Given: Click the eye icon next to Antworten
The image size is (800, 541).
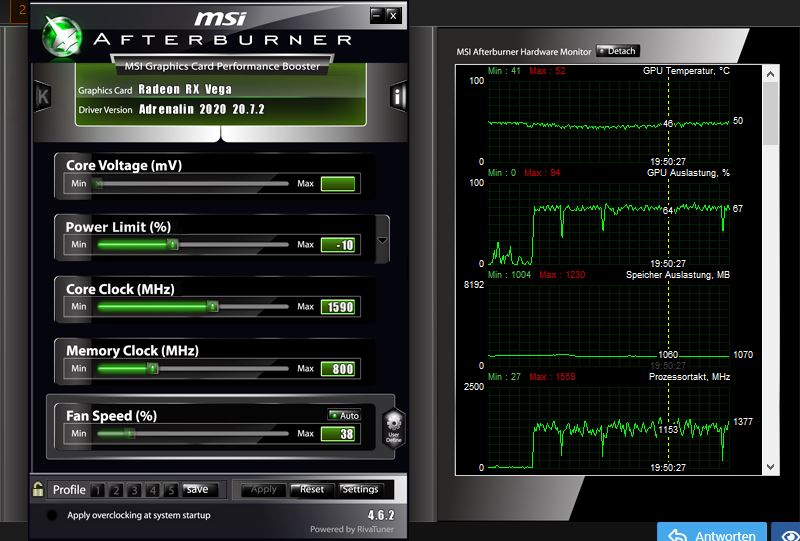Looking at the screenshot, I should [787, 533].
